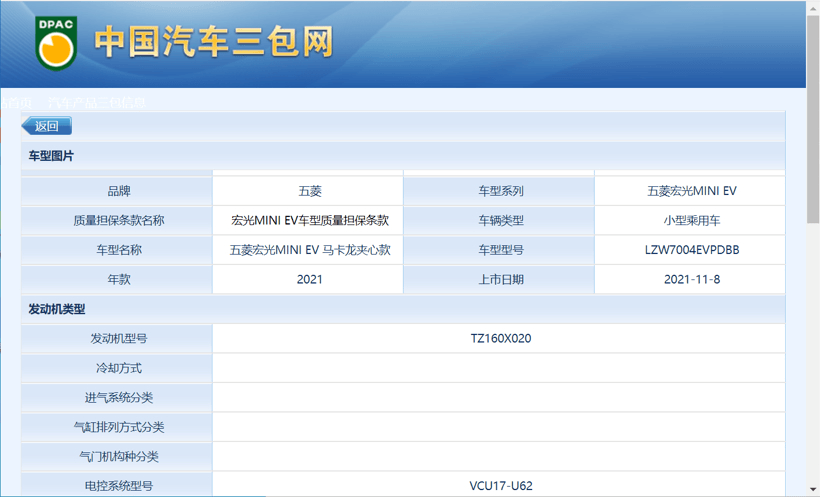This screenshot has width=820, height=497.
Task: Select the 车型图片 section header
Action: click(x=403, y=156)
